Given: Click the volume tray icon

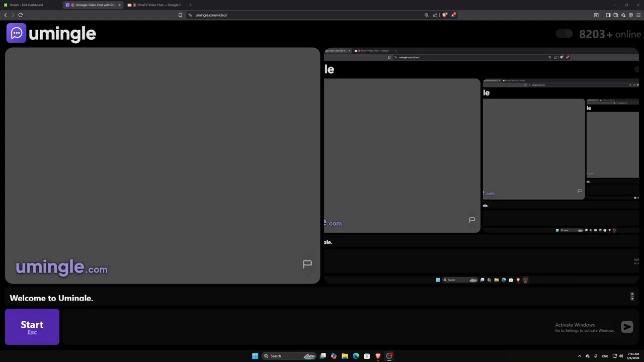Looking at the screenshot, I should (621, 356).
